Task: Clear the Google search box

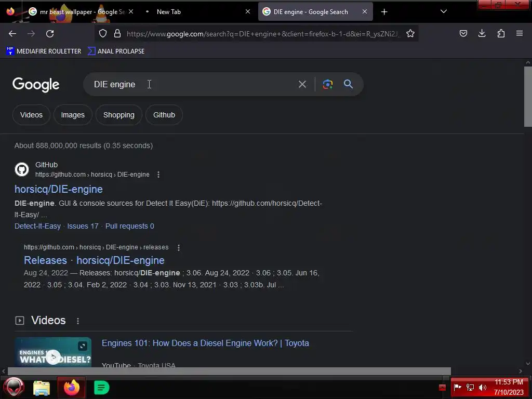Action: [302, 84]
